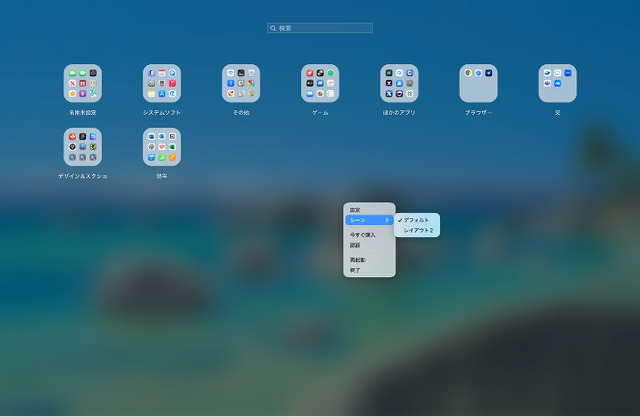Open the その他 app folder
This screenshot has width=640, height=417.
point(241,84)
